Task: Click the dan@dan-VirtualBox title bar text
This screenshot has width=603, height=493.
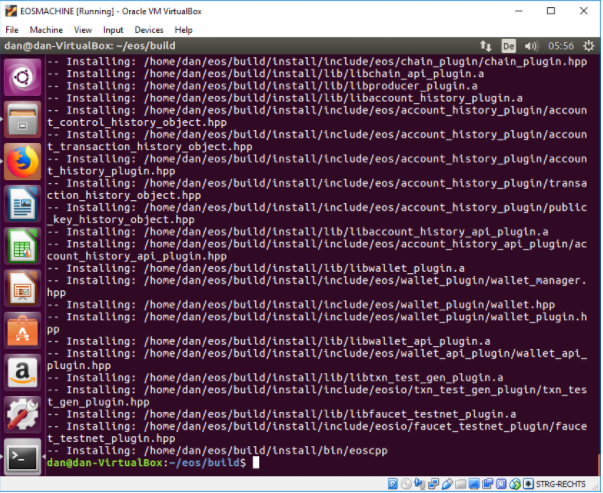Action: pyautogui.click(x=90, y=46)
